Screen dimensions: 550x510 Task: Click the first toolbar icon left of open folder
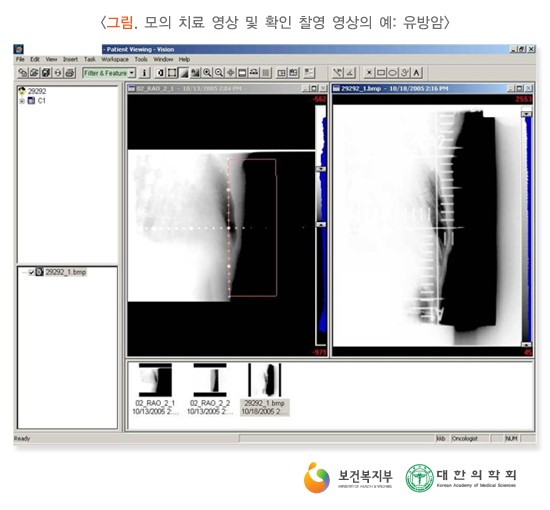[x=23, y=73]
